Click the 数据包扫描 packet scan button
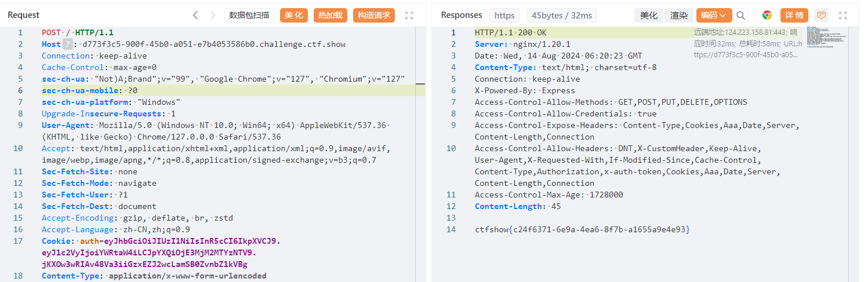868x282 pixels. (x=249, y=16)
